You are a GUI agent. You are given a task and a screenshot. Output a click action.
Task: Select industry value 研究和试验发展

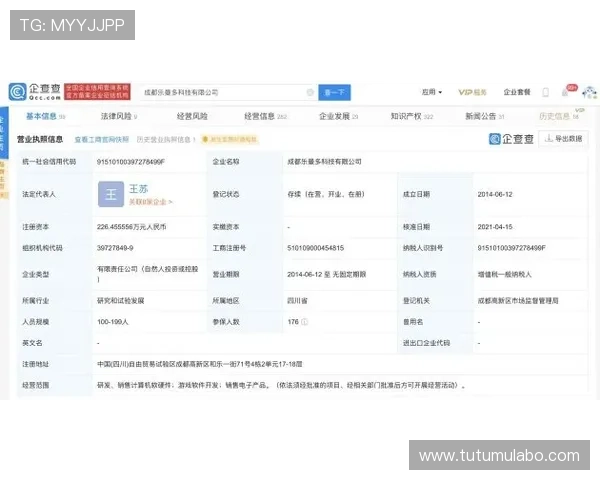coord(121,301)
